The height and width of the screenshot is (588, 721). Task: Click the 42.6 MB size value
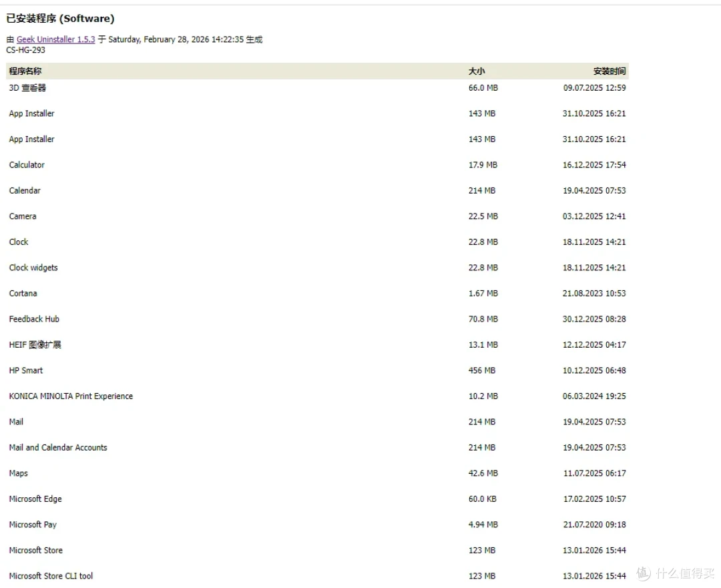tap(483, 473)
